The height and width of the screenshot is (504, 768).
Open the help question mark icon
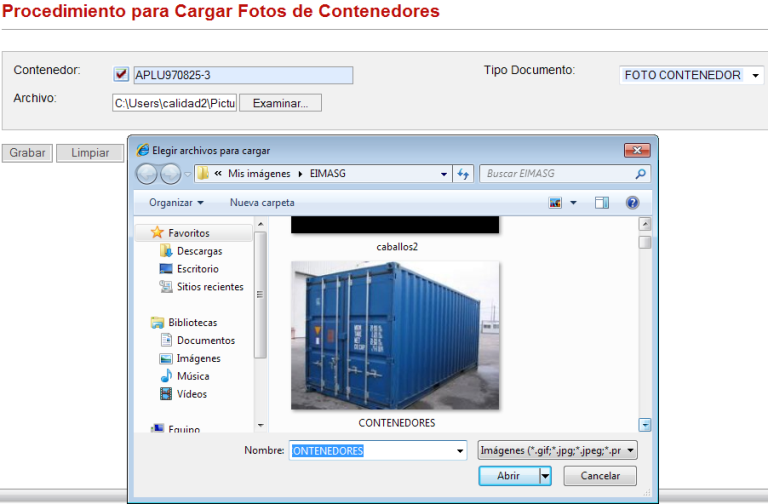(632, 203)
